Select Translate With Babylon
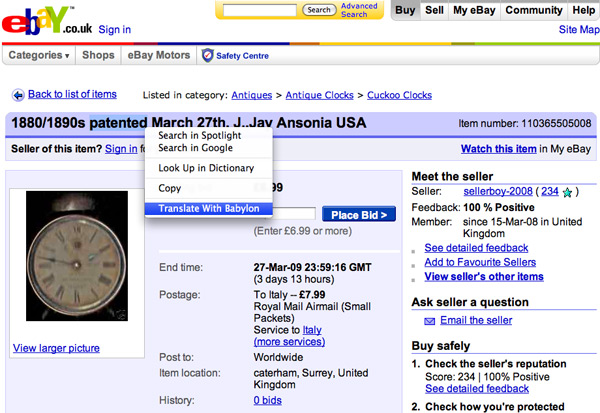600x413 pixels. click(x=209, y=208)
